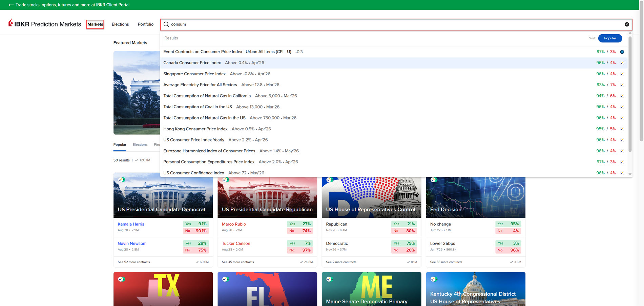Screen dimensions: 644x306
Task: Click the exchange icon on Average Electricity Price row
Action: coord(622,85)
